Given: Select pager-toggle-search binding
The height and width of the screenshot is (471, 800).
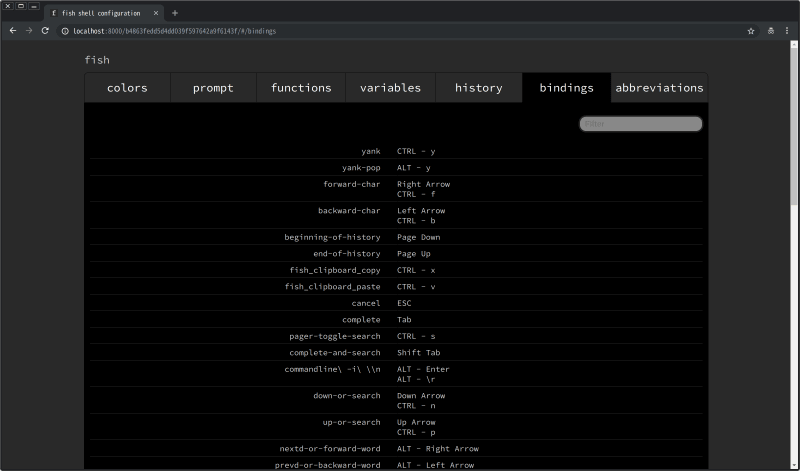Looking at the screenshot, I should point(335,336).
